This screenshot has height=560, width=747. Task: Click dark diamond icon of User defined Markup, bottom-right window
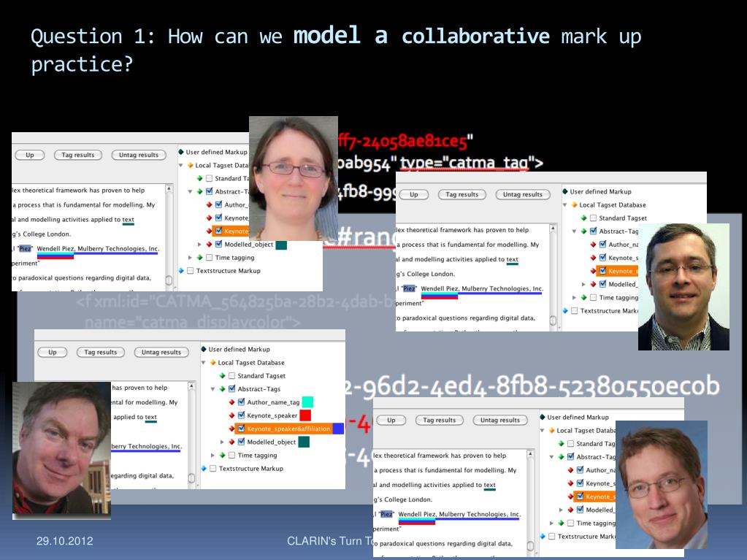[x=542, y=417]
